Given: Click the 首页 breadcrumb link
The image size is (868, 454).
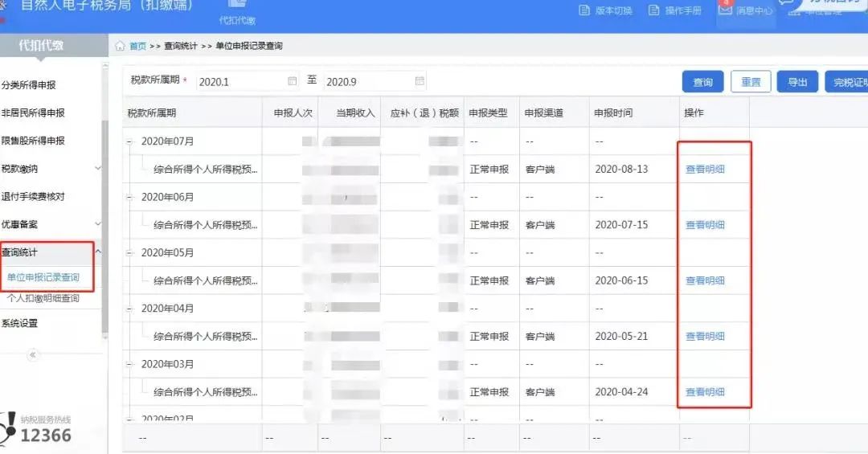Looking at the screenshot, I should point(138,46).
